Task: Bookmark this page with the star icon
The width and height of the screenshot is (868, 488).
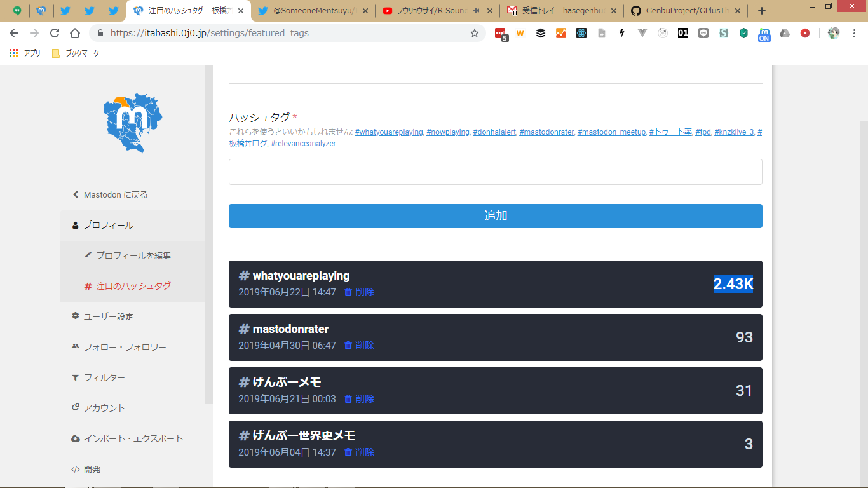Action: 474,33
